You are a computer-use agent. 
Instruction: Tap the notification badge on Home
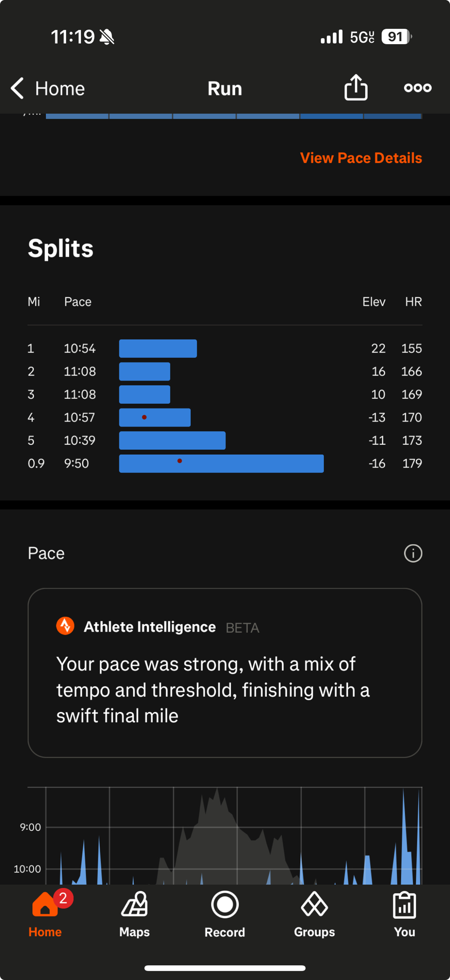[x=63, y=898]
